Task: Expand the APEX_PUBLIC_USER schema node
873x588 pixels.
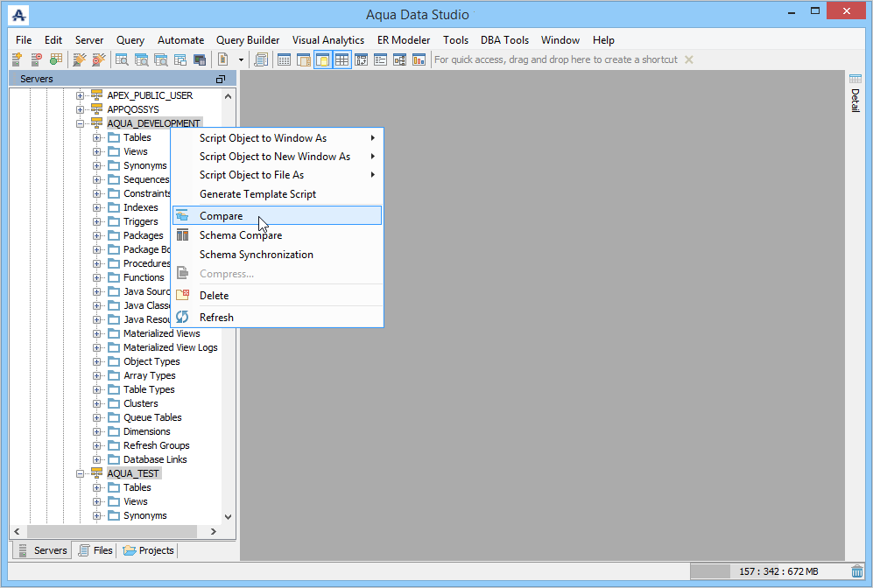Action: (x=81, y=95)
